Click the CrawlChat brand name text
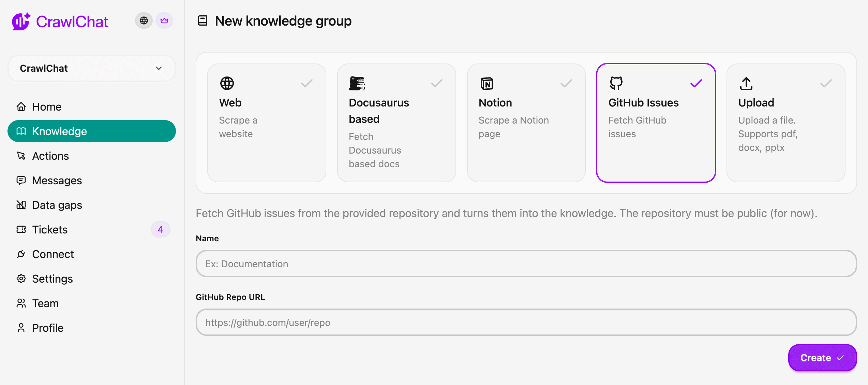 72,22
